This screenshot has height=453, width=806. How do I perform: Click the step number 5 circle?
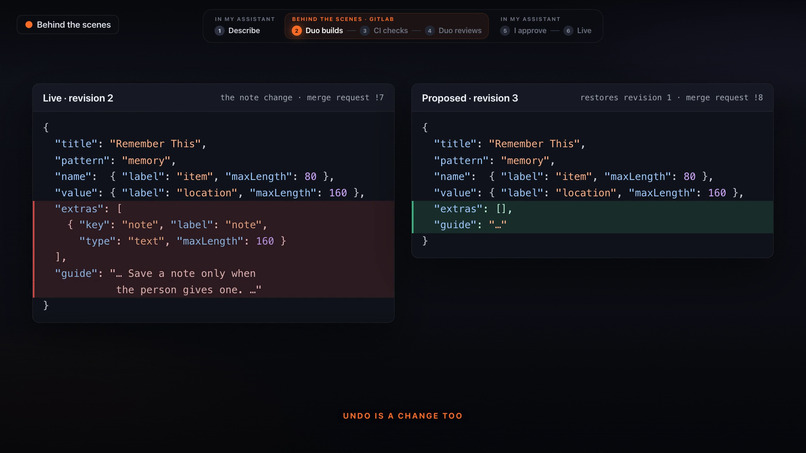coord(505,30)
